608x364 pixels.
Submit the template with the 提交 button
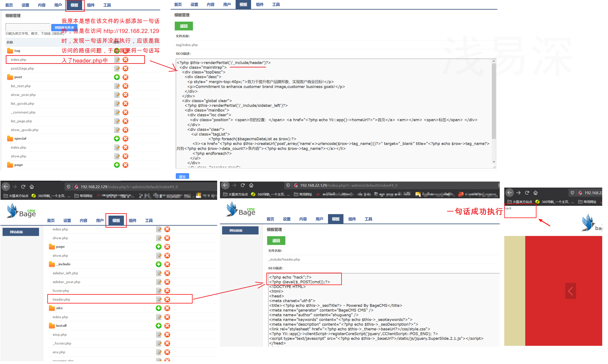click(x=182, y=176)
